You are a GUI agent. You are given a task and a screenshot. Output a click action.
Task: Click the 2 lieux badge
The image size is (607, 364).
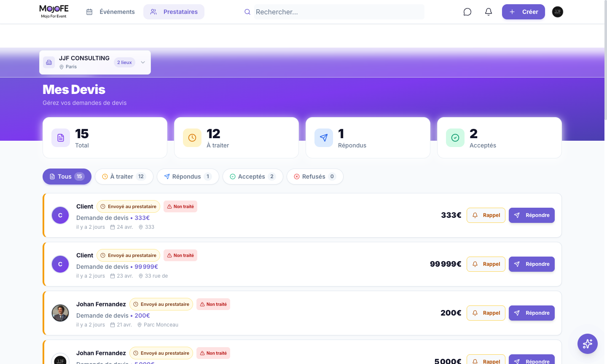click(124, 62)
